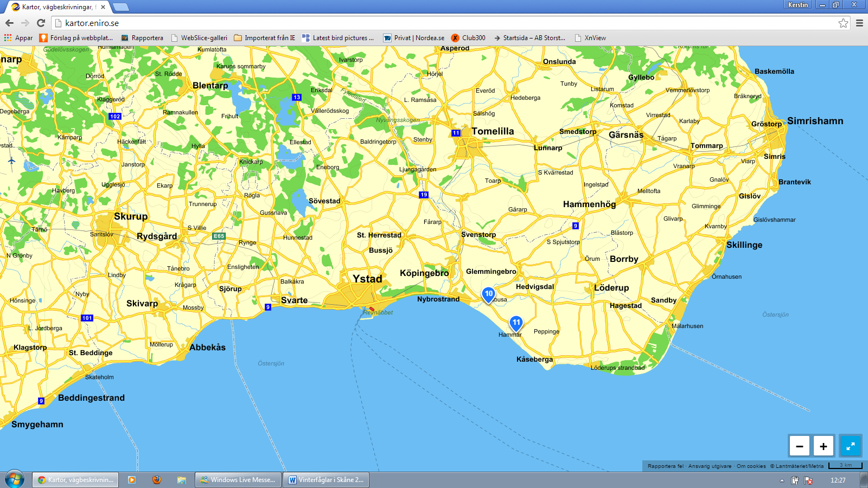Click the Skurup label on map
This screenshot has width=868, height=488.
(x=131, y=216)
